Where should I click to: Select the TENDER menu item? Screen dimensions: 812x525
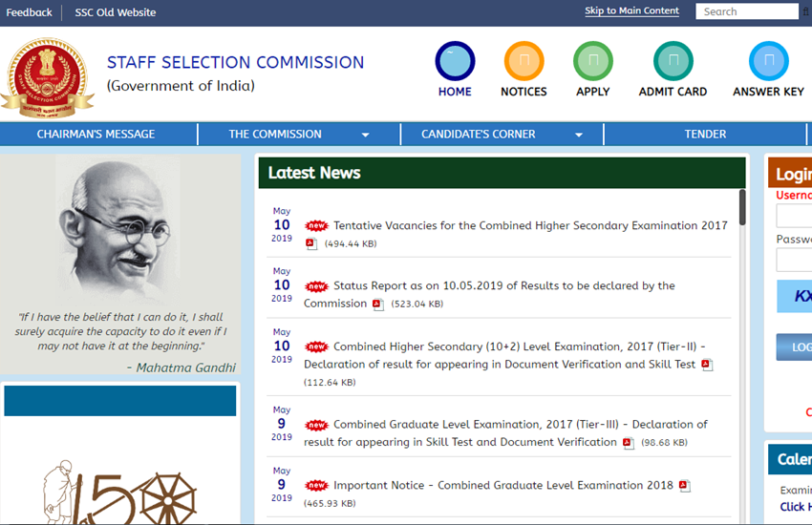pos(705,135)
